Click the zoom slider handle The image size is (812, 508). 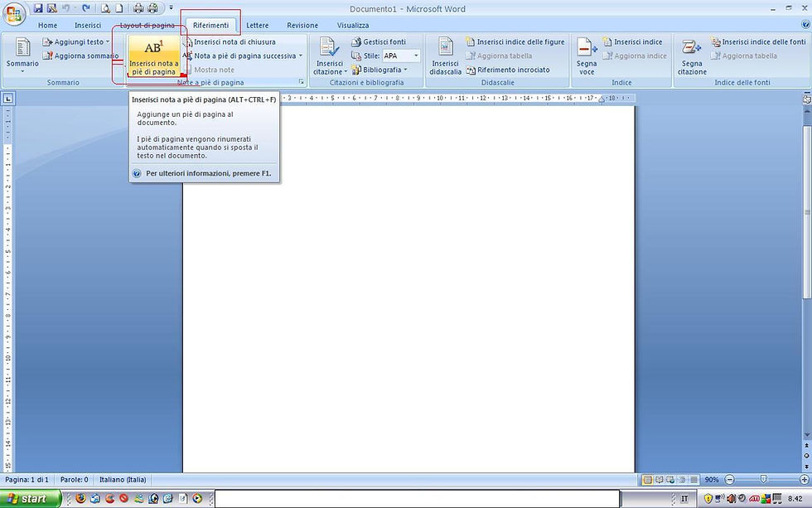[x=763, y=480]
